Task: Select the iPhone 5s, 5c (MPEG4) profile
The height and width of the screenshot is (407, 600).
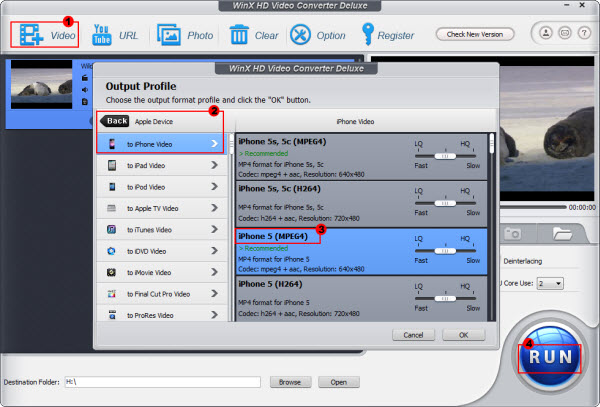Action: tap(361, 157)
